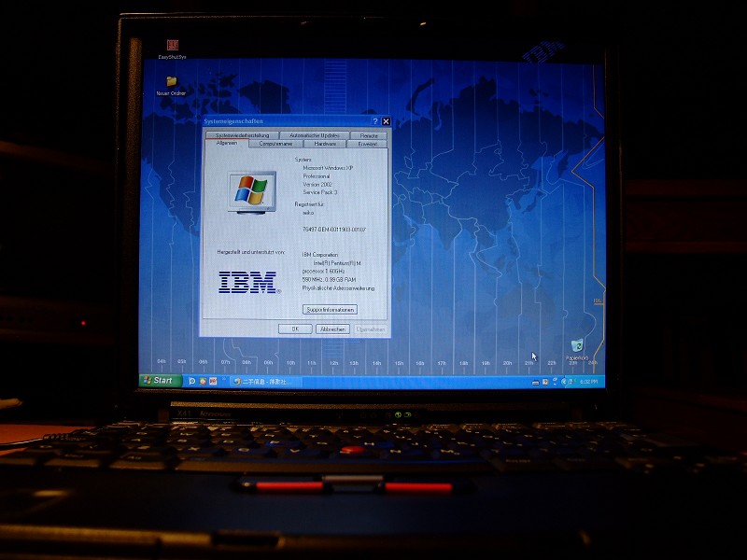747x560 pixels.
Task: Click the "0.99 GB RAM" line
Action: [329, 279]
